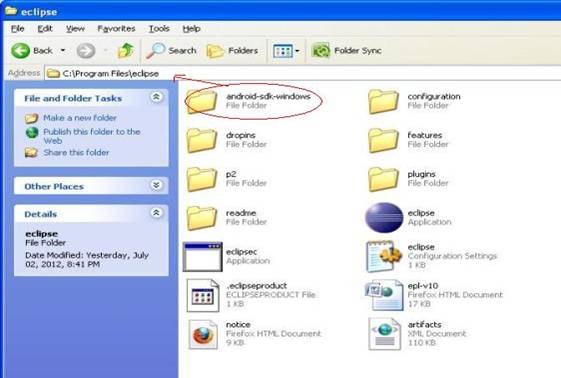Click the artifacts file name
The image size is (561, 378).
425,324
